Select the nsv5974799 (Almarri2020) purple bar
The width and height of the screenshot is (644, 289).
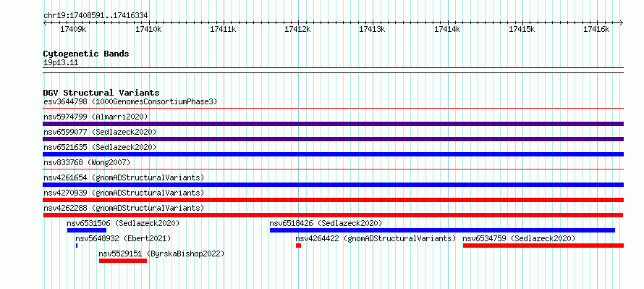click(334, 124)
